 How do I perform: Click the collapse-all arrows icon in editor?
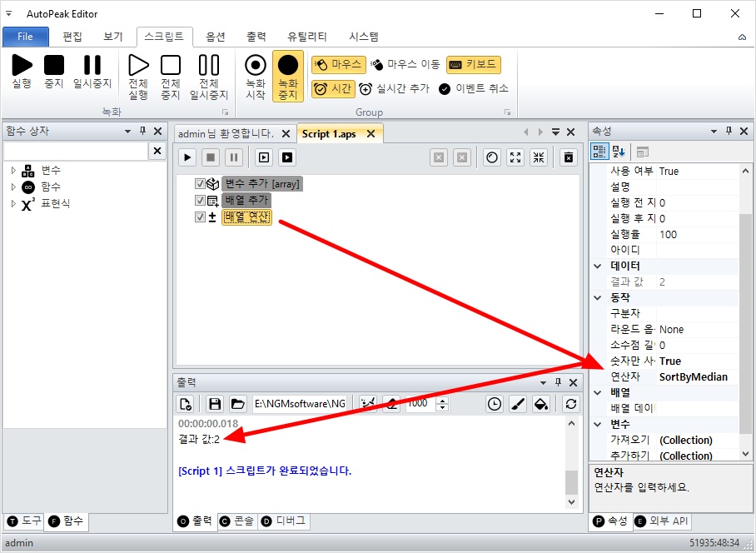pyautogui.click(x=539, y=157)
